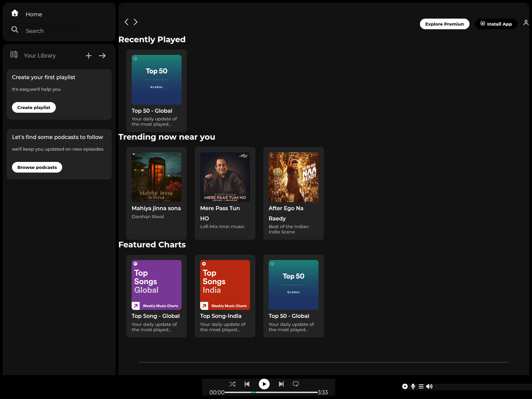Open the now playing view icon

tap(405, 386)
